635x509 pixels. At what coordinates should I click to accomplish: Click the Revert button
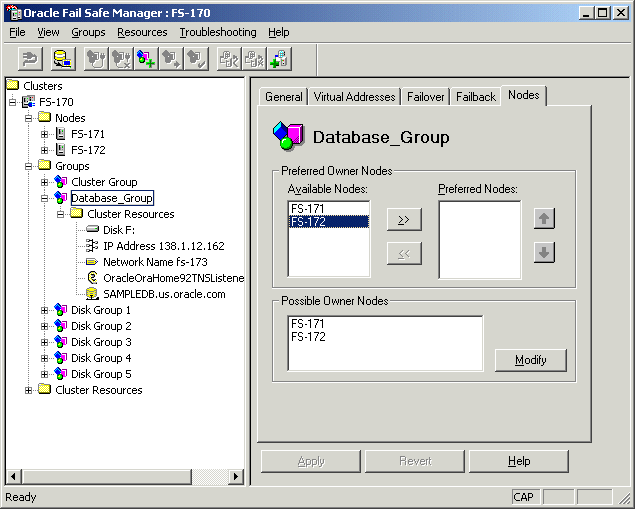pyautogui.click(x=415, y=461)
